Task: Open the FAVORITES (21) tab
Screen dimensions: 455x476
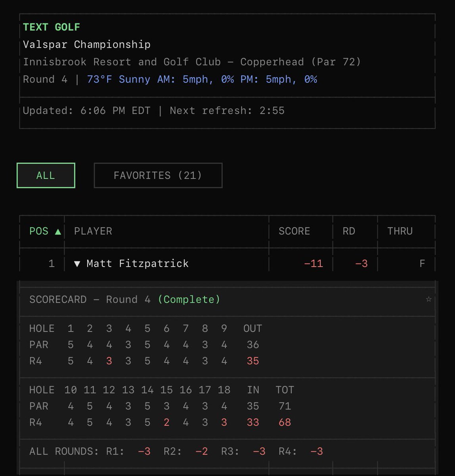Action: [158, 175]
